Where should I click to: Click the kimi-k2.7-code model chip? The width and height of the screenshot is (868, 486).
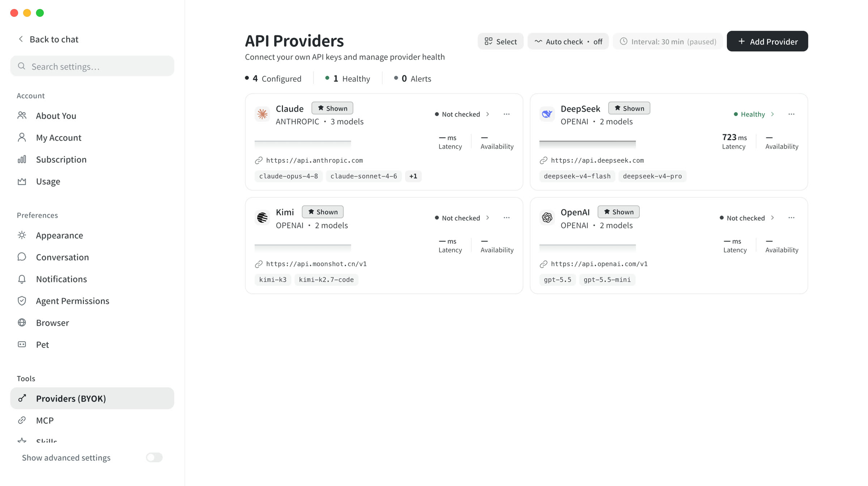pos(326,280)
